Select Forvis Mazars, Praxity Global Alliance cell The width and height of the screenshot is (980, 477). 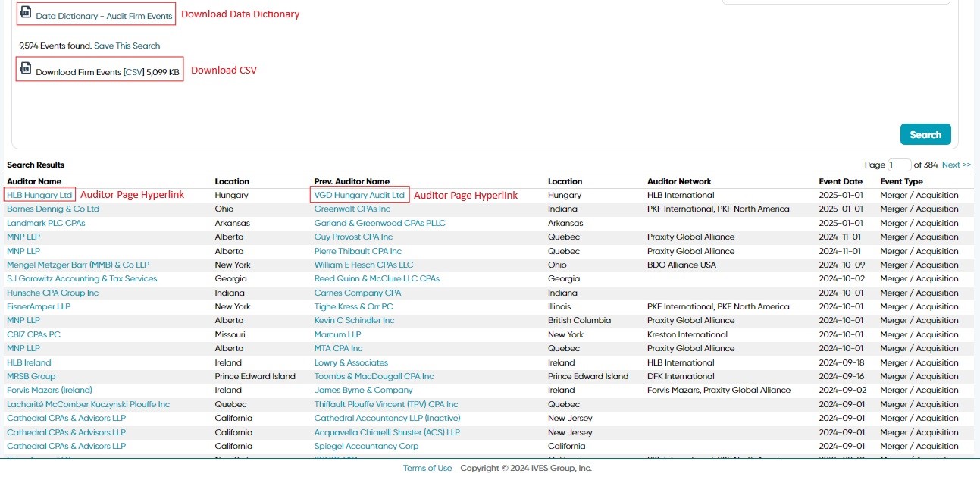tap(719, 390)
